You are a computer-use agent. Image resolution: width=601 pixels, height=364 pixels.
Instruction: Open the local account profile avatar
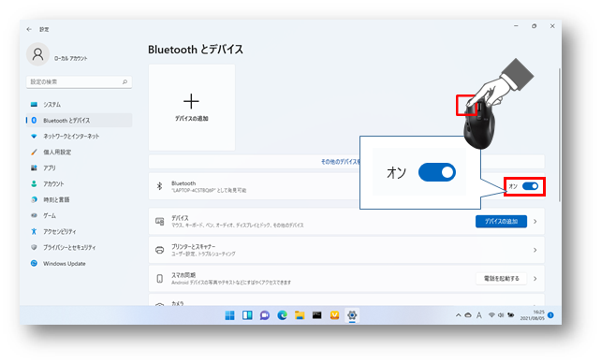point(37,54)
